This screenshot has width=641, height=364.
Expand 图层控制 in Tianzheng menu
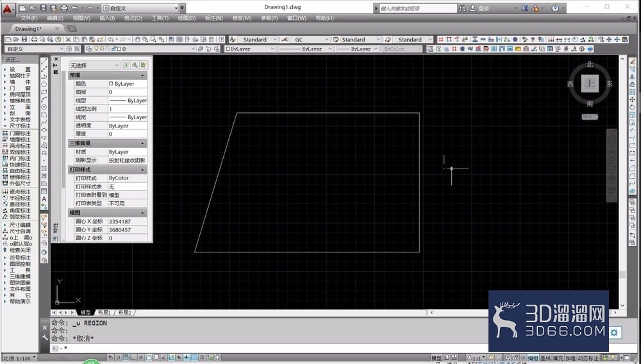[x=20, y=264]
